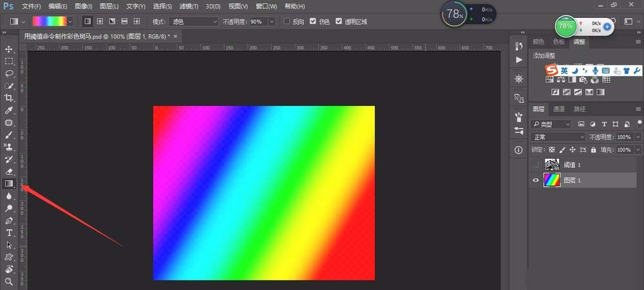Click the 阈值 1 layer thumbnail
The height and width of the screenshot is (290, 644).
[552, 165]
